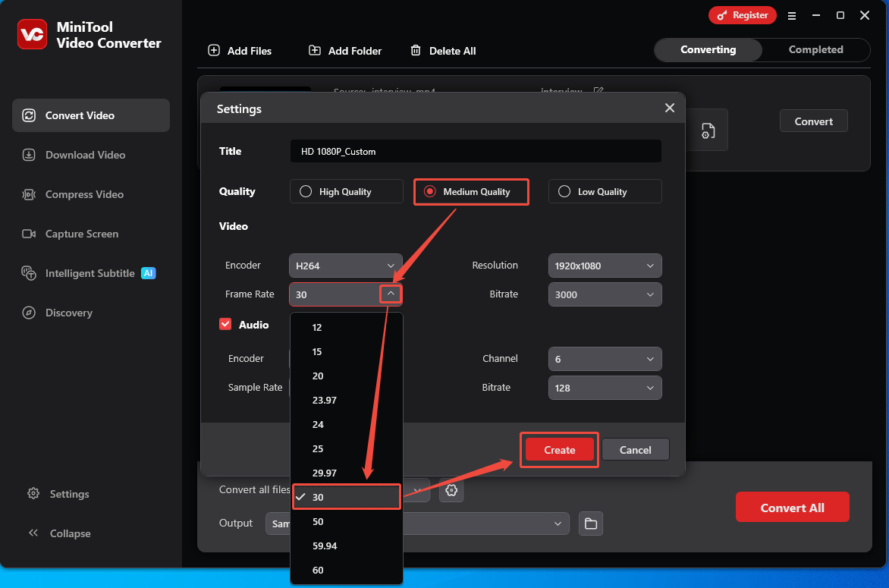Open the Encoder dropdown showing H264
This screenshot has width=889, height=588.
(345, 266)
